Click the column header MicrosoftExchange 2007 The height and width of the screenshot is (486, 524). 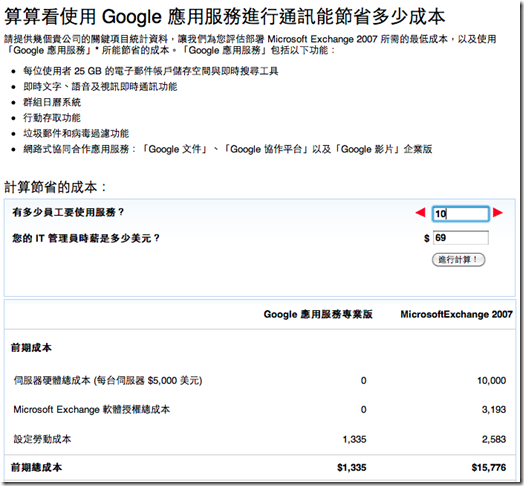pos(456,314)
